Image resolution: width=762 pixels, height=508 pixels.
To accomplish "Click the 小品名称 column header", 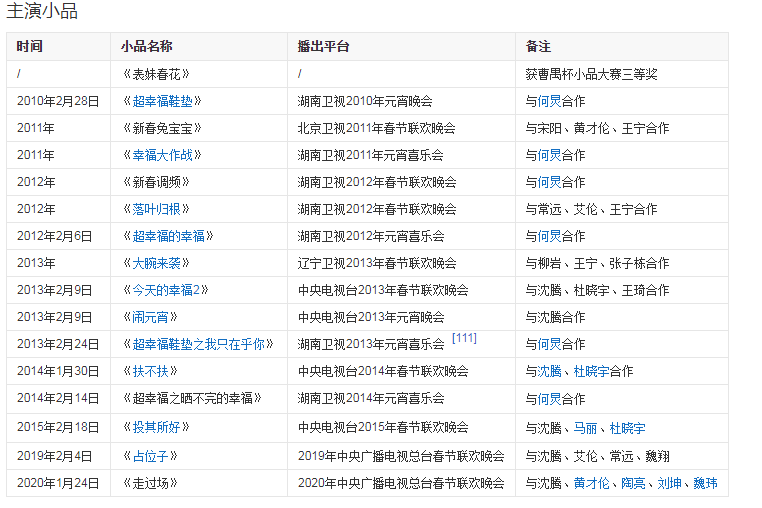I will tap(147, 47).
